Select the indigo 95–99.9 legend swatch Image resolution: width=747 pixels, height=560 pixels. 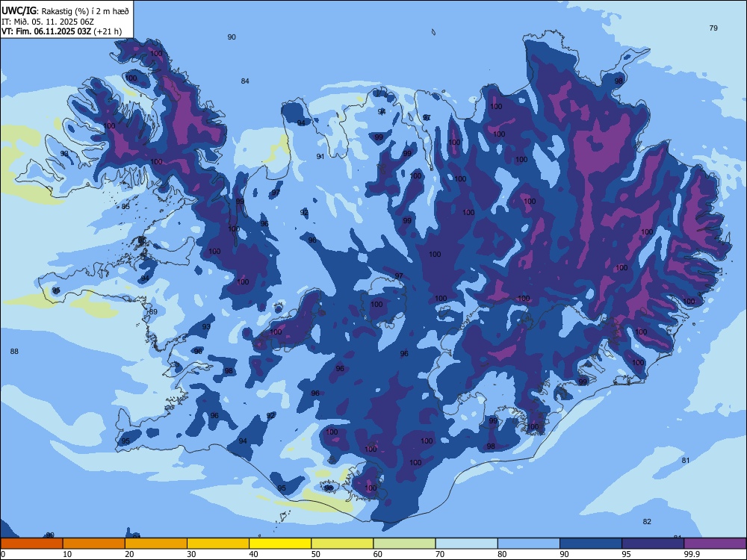tap(653, 544)
